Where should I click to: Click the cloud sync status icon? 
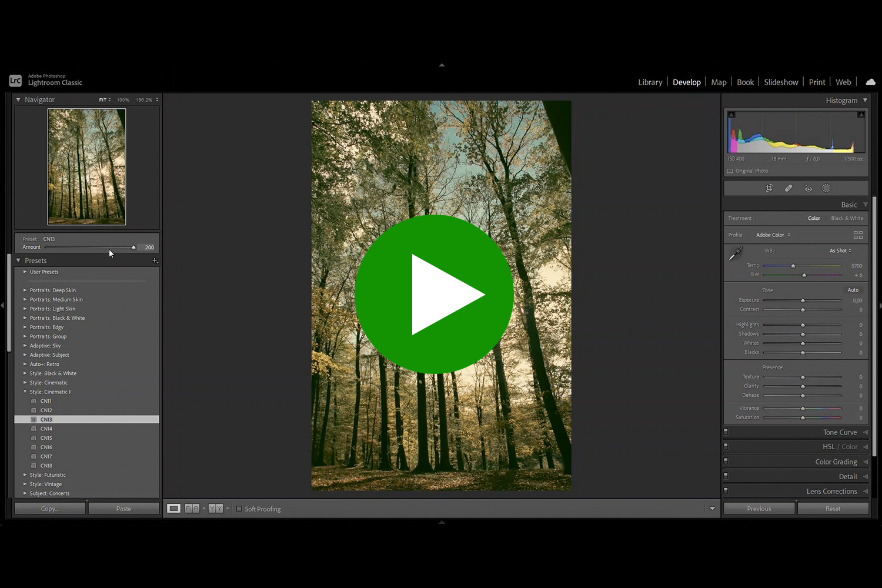870,82
